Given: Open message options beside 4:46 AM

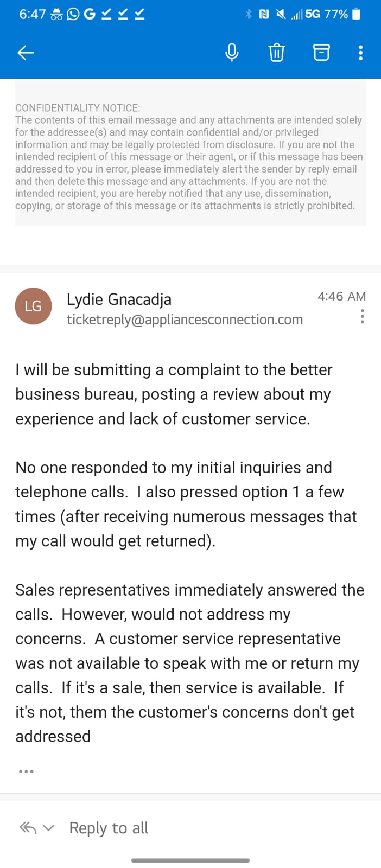Looking at the screenshot, I should pos(362,316).
